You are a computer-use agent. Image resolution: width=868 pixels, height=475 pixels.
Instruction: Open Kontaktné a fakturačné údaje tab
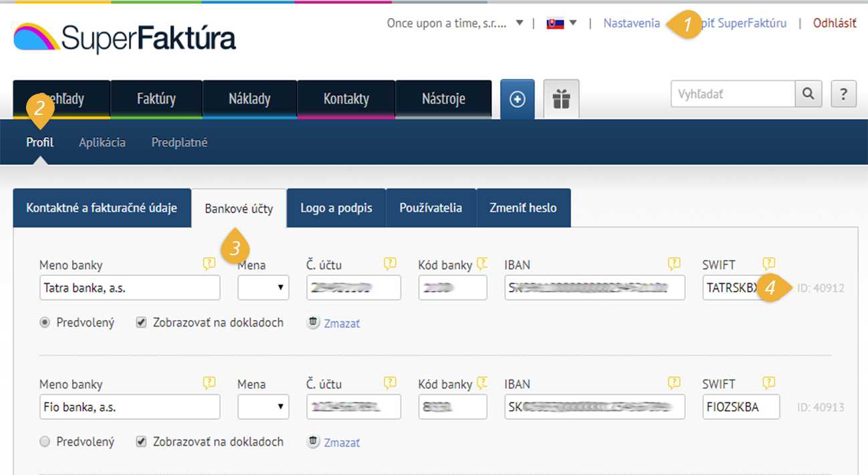coord(101,208)
